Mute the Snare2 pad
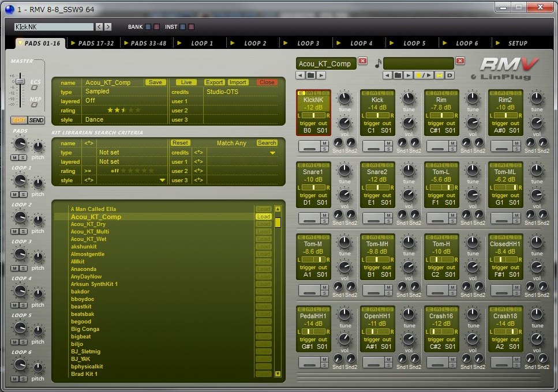 click(388, 216)
